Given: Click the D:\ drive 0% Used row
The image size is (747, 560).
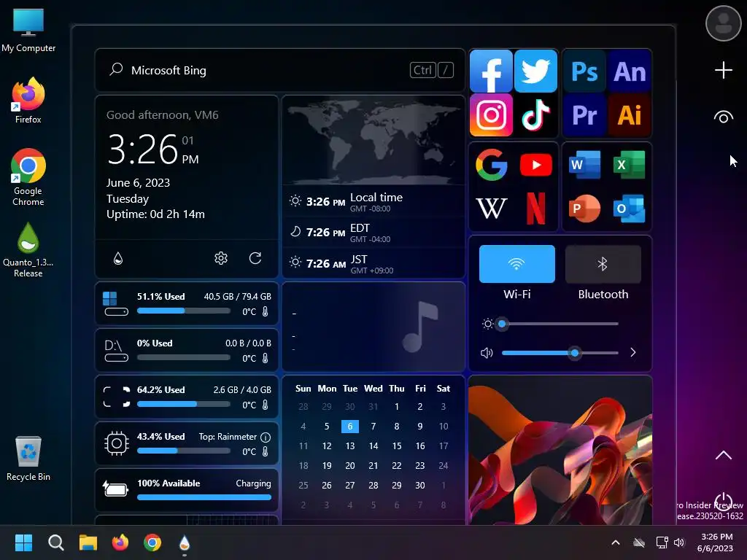Looking at the screenshot, I should [x=187, y=350].
